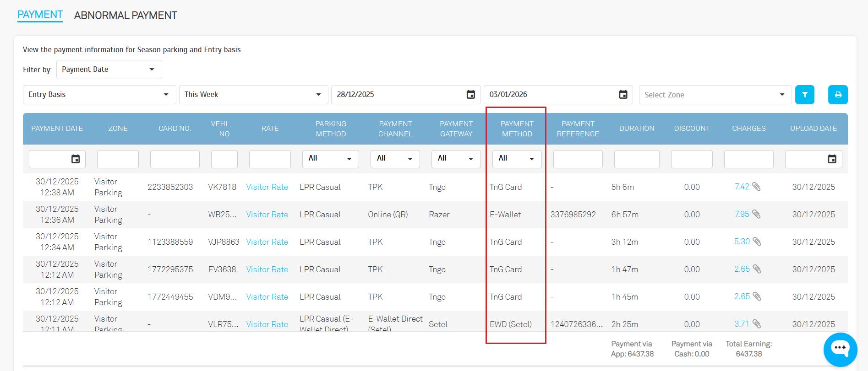Click the attachment paperclip beside charge 7.42
This screenshot has height=371, width=868.
[x=756, y=187]
